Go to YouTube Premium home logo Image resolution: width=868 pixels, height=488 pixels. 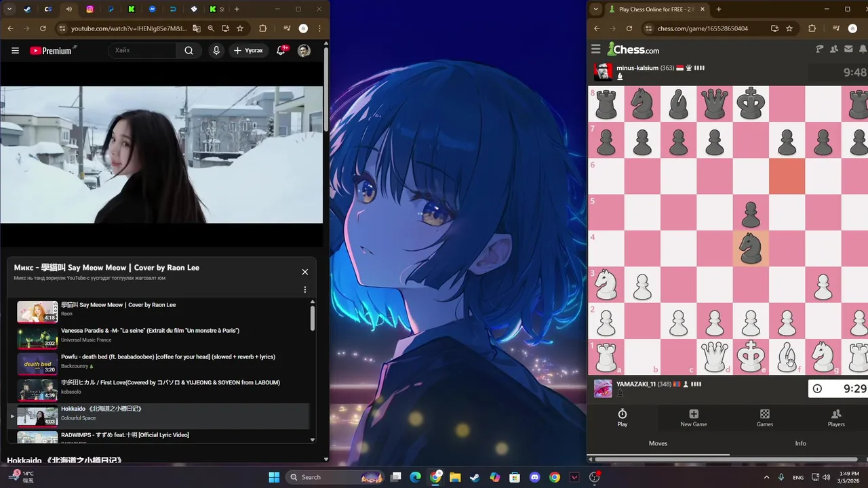51,50
